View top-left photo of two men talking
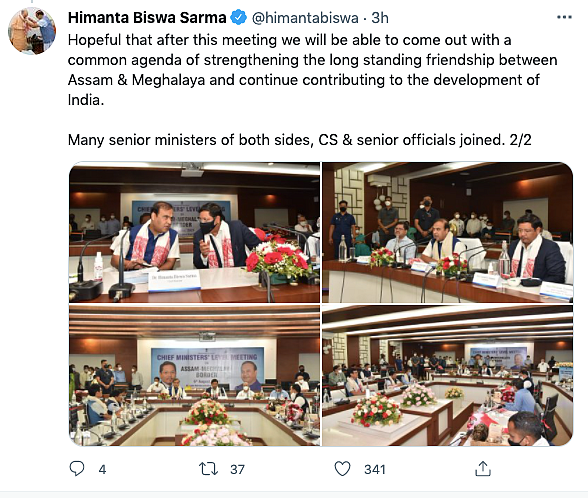 [x=194, y=232]
